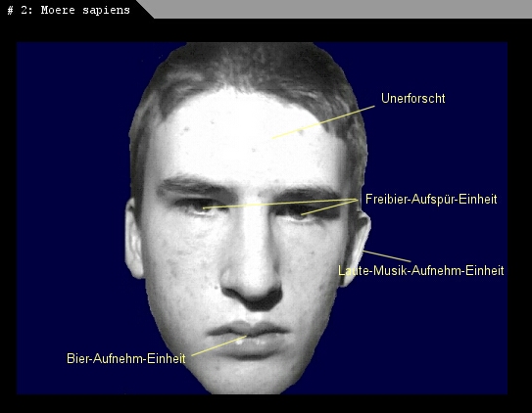532x413 pixels.
Task: Click the "Bier-Aufnehm-Einheit" label
Action: (126, 358)
